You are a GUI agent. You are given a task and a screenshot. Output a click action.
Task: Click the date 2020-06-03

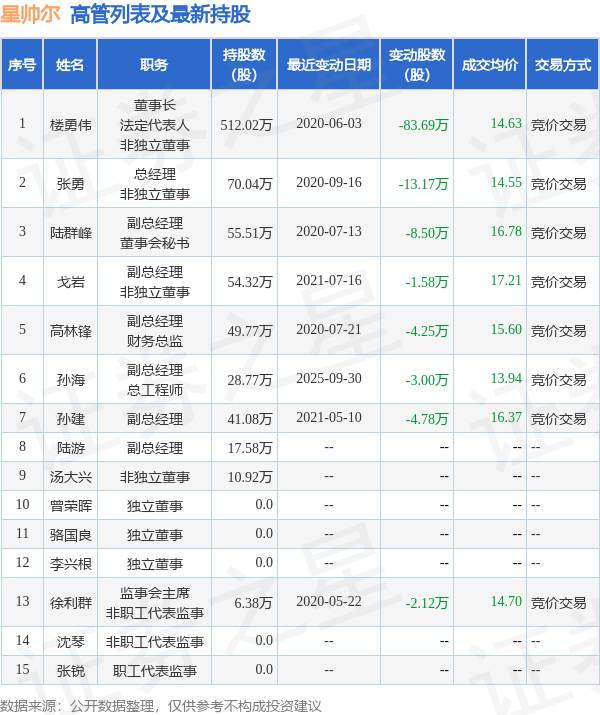click(329, 123)
